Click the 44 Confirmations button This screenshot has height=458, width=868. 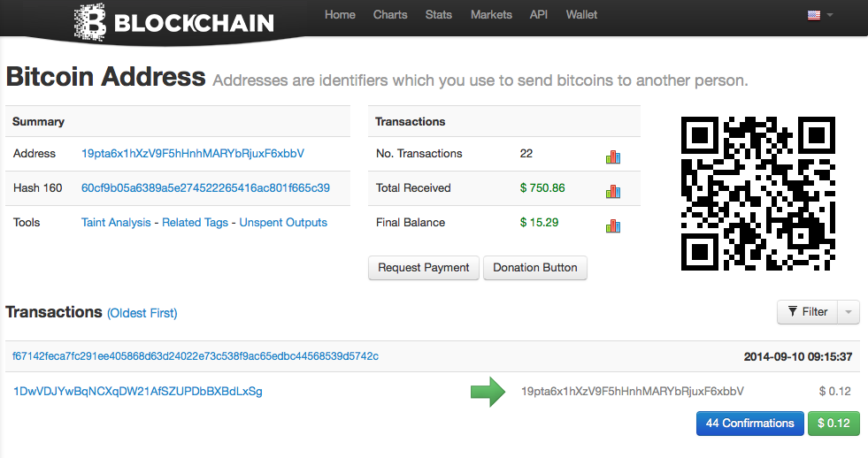pyautogui.click(x=749, y=424)
